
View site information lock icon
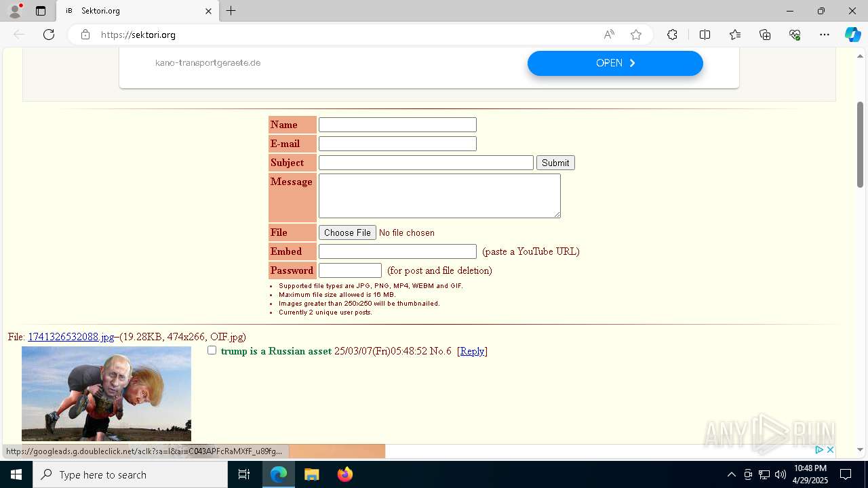click(85, 35)
